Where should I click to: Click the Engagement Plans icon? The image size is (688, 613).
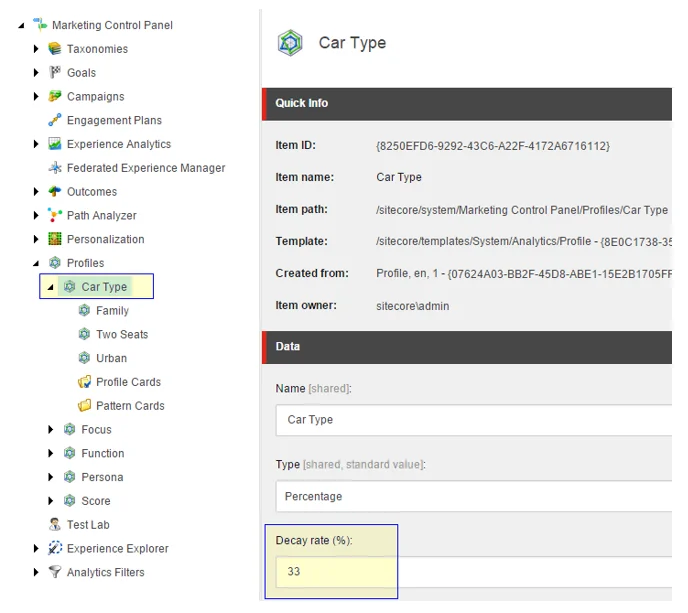[54, 120]
